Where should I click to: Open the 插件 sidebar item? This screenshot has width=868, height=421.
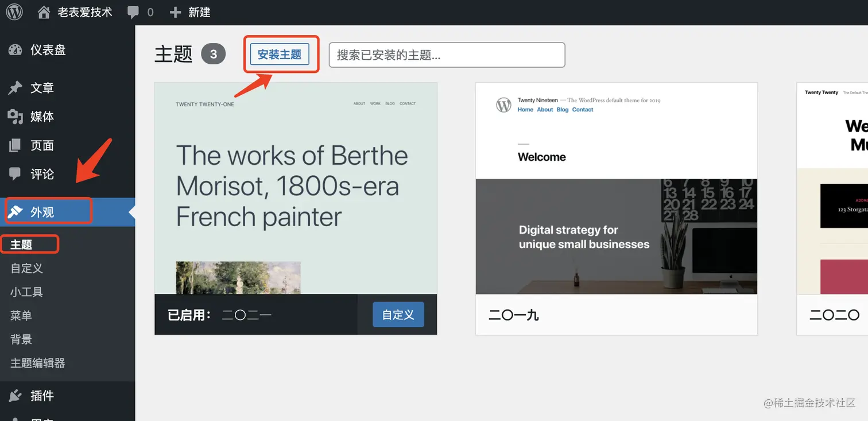[x=42, y=396]
